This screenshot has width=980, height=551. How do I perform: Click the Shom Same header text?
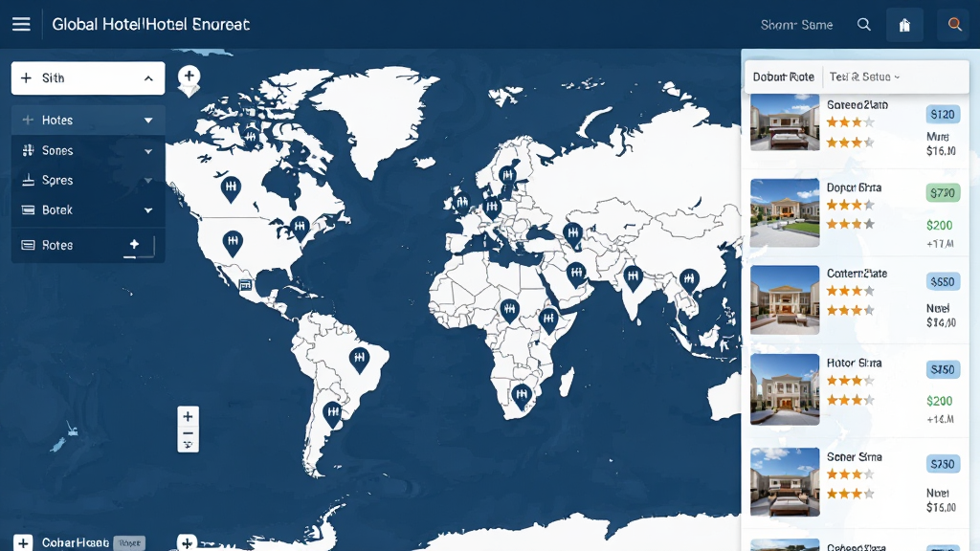tap(796, 25)
